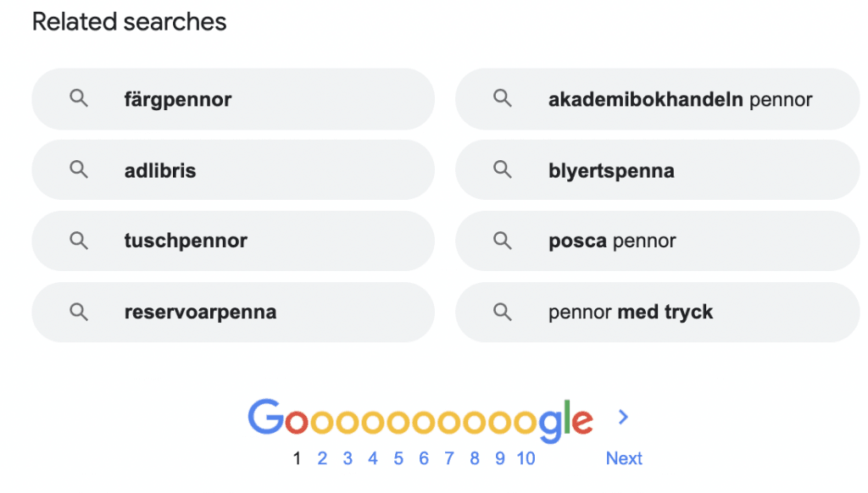Jump to results page 5

pos(398,458)
